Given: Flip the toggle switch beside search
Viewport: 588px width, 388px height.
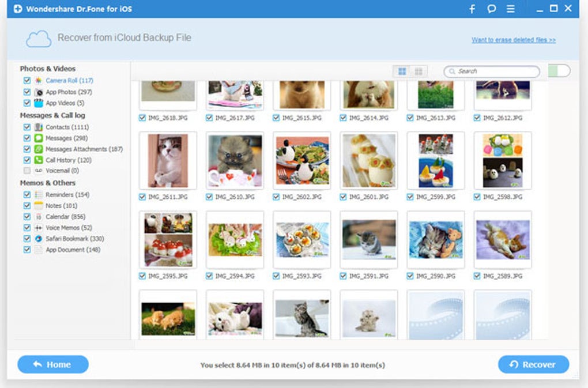Looking at the screenshot, I should (558, 71).
